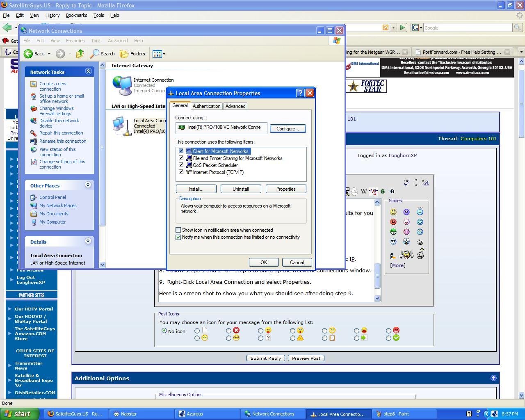
Task: Disable Notify me when limited connectivity
Action: pyautogui.click(x=178, y=237)
